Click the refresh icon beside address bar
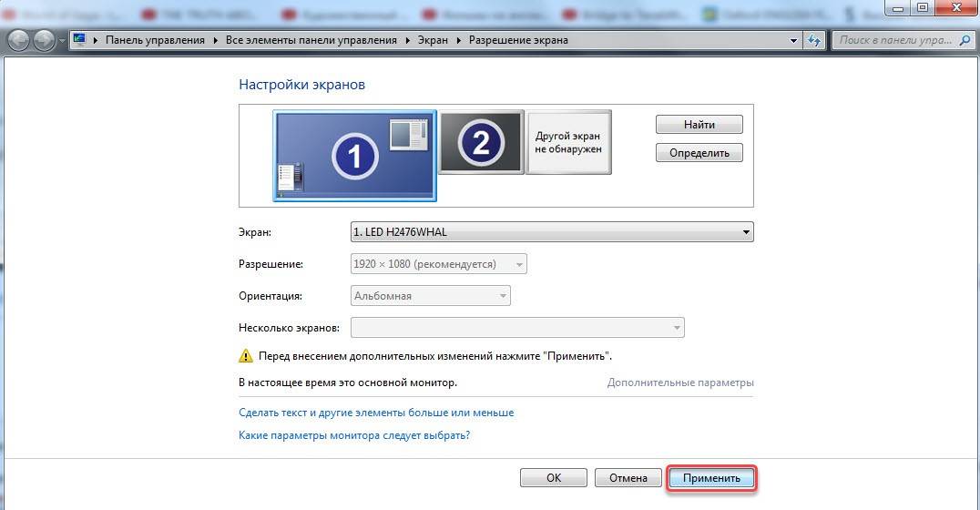This screenshot has width=980, height=510. point(814,41)
